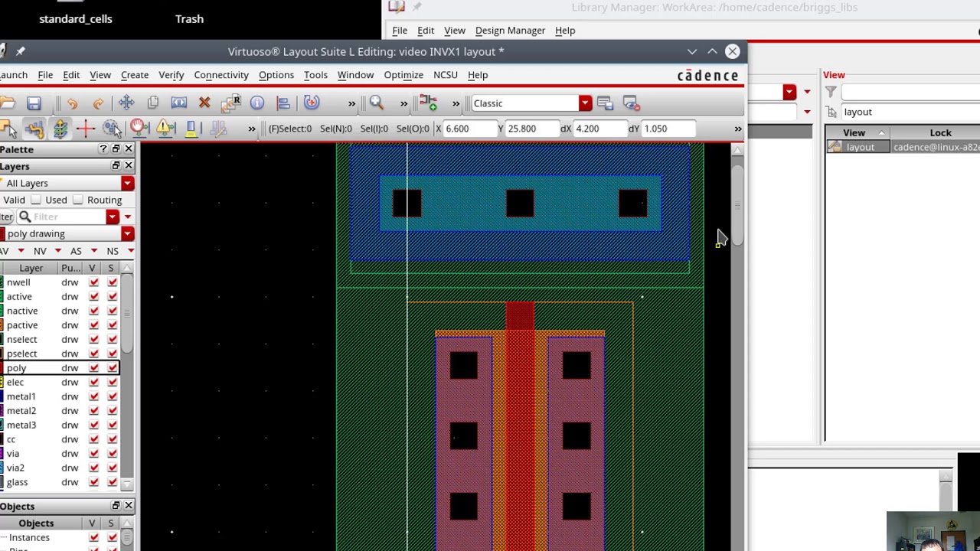Viewport: 980px width, 551px height.
Task: Toggle the Used checkbox
Action: click(x=36, y=200)
